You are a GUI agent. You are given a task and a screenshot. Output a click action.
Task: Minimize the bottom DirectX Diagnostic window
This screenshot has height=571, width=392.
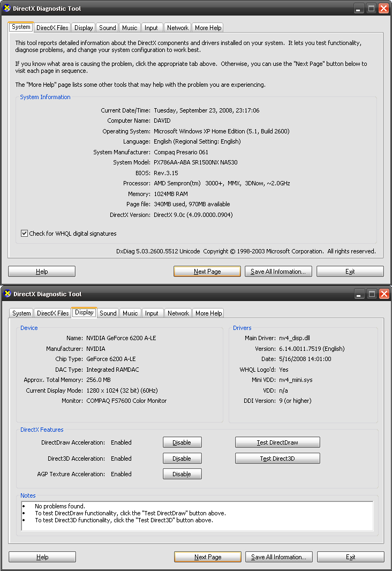[359, 294]
